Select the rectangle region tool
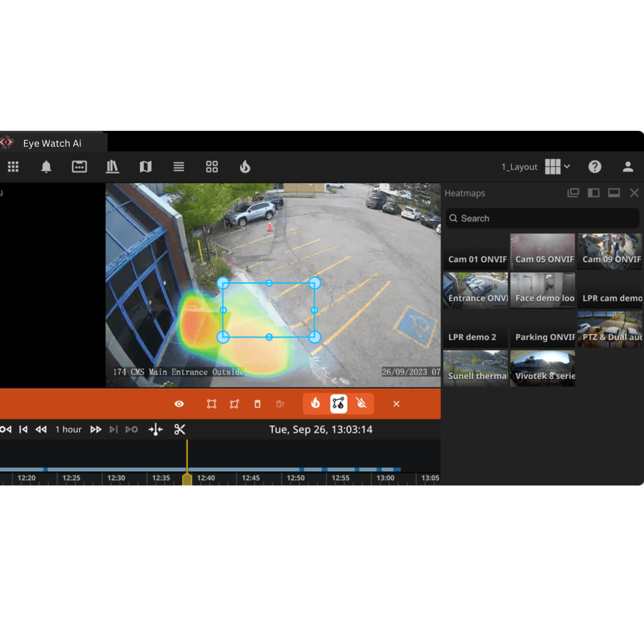The width and height of the screenshot is (644, 644). click(211, 404)
